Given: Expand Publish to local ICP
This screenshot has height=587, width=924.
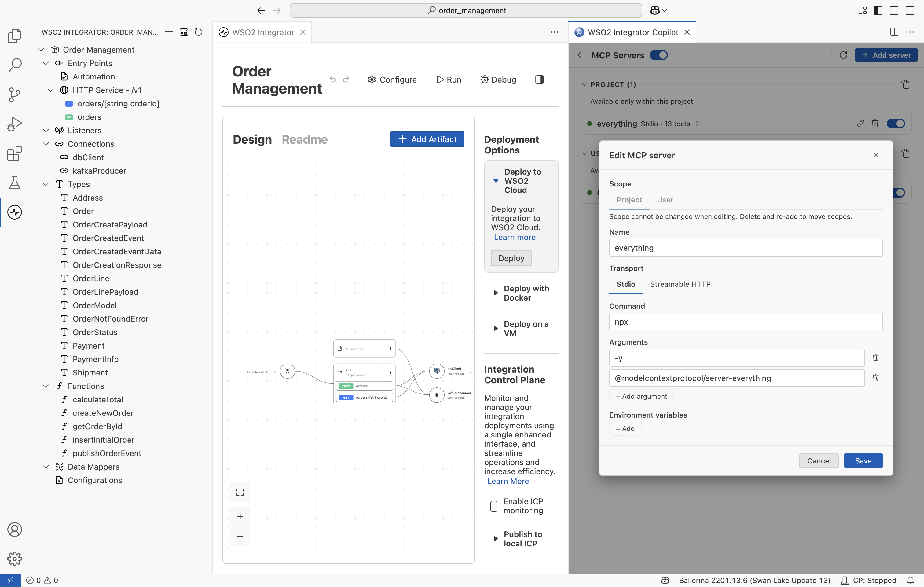Looking at the screenshot, I should point(495,539).
